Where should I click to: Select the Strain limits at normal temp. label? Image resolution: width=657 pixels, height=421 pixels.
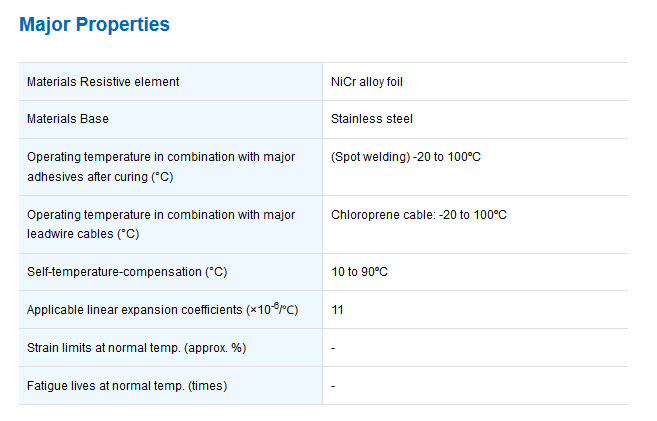137,348
